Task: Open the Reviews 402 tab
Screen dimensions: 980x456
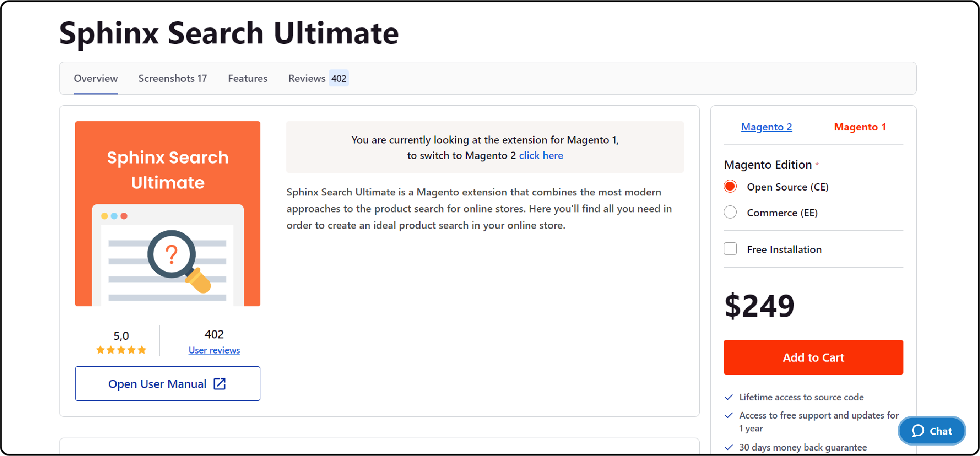Action: click(x=318, y=78)
